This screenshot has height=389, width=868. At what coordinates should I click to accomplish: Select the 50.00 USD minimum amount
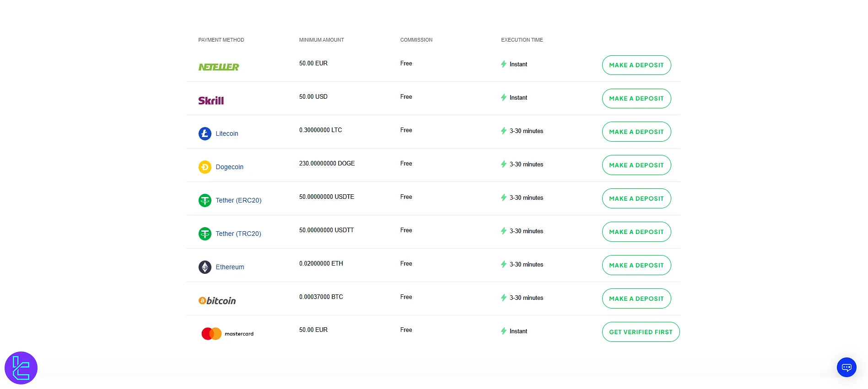click(313, 96)
